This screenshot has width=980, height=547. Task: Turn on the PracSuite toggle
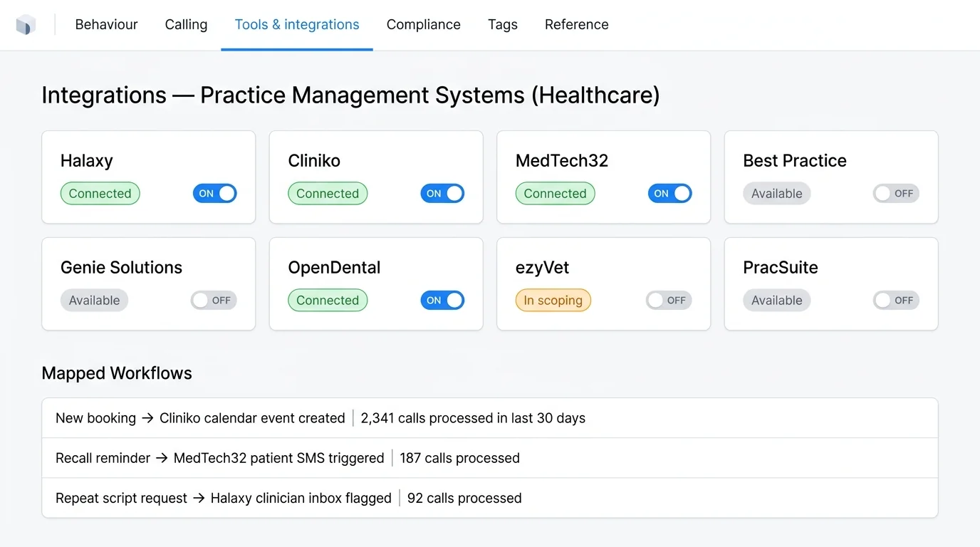tap(897, 300)
